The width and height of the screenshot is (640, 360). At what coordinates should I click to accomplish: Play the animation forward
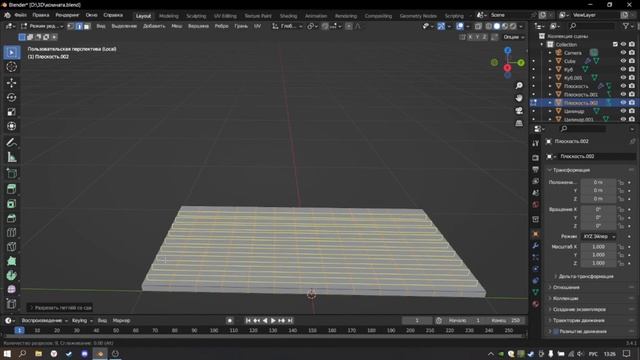[x=273, y=320]
